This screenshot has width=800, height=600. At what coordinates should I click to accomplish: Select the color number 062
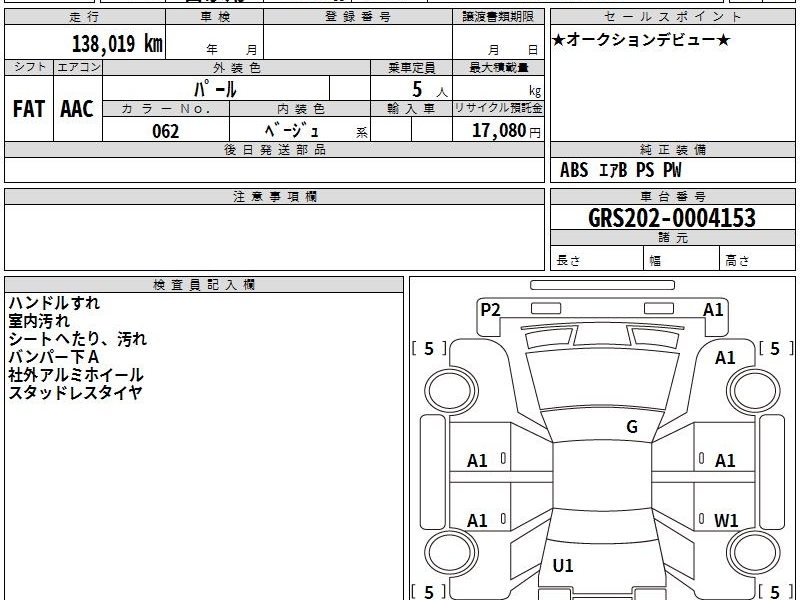point(165,132)
